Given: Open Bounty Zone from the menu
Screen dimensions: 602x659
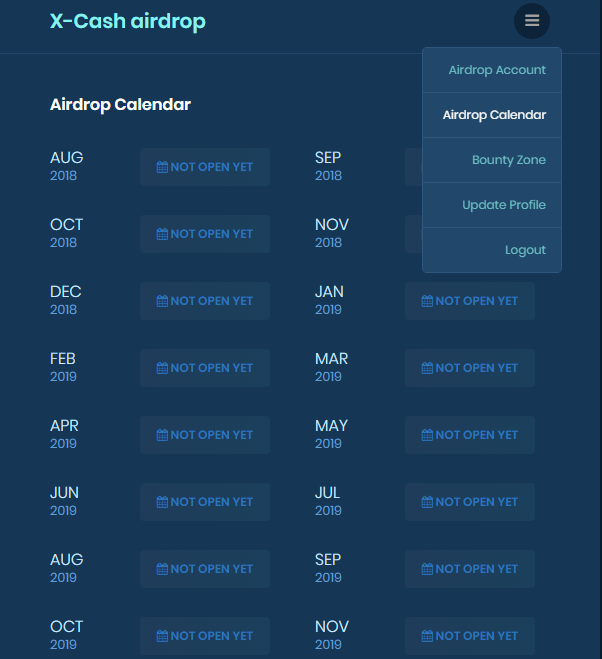Looking at the screenshot, I should (x=492, y=160).
